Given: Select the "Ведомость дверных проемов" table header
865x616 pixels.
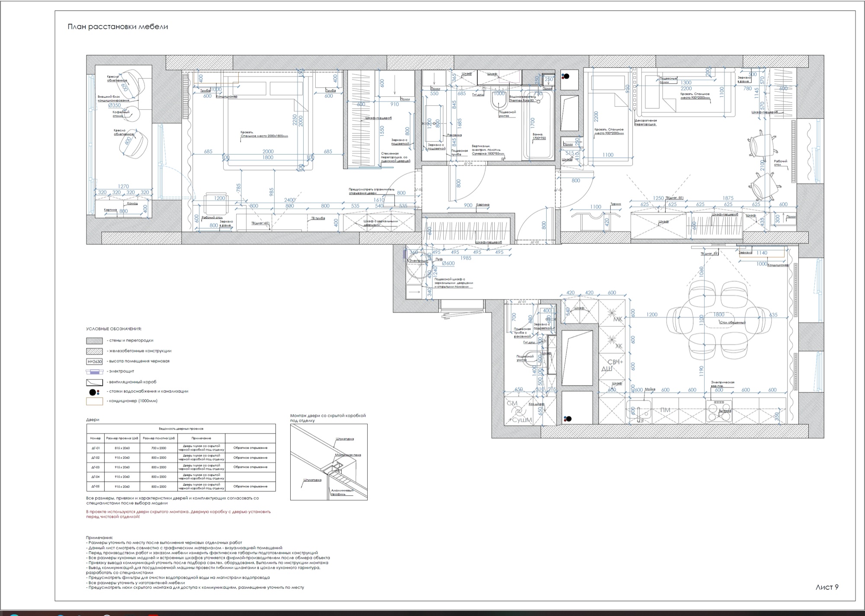Looking at the screenshot, I should click(x=181, y=428).
